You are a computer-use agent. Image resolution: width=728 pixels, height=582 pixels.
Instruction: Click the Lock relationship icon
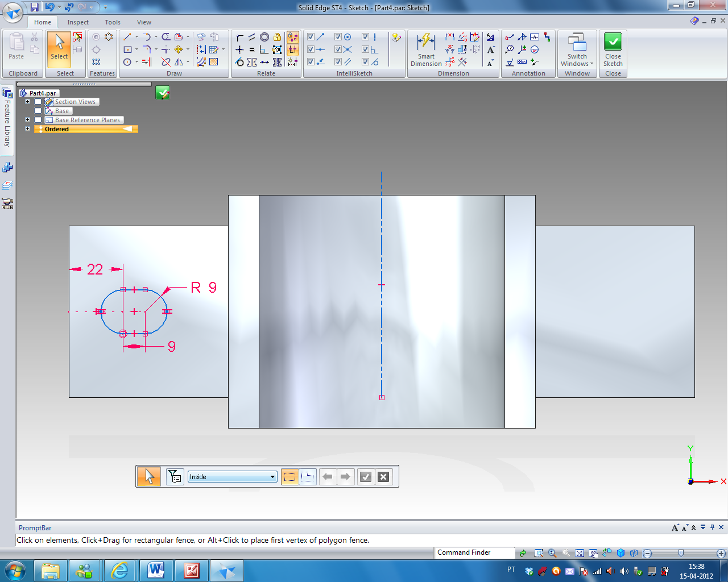277,37
